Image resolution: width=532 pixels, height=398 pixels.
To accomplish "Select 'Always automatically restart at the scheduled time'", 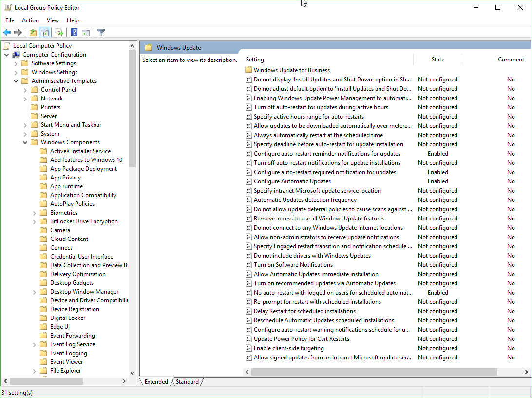I will point(318,135).
